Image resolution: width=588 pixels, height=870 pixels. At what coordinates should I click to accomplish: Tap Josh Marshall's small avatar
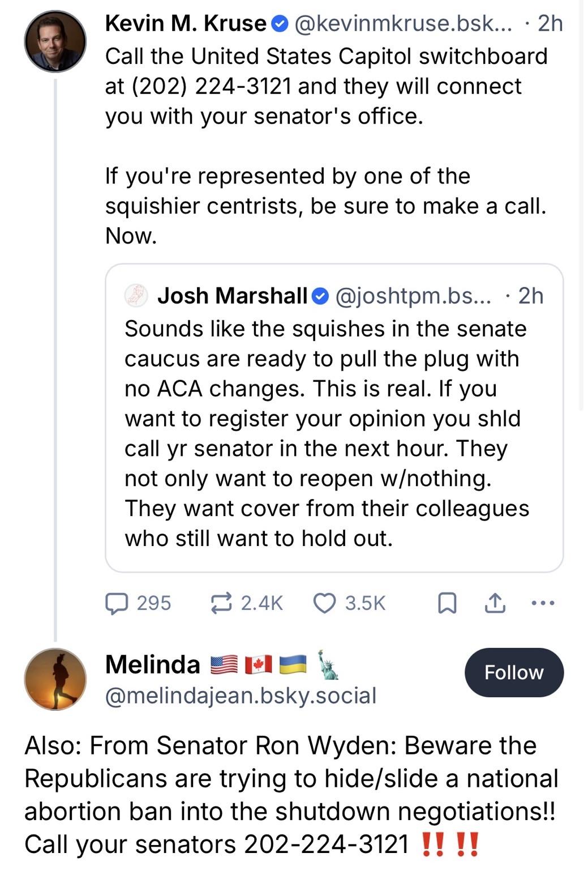[x=136, y=296]
